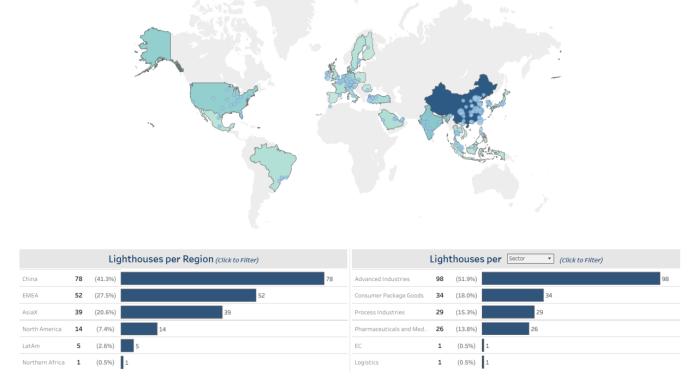
Task: Choose the LatAm region bar
Action: [x=127, y=346]
